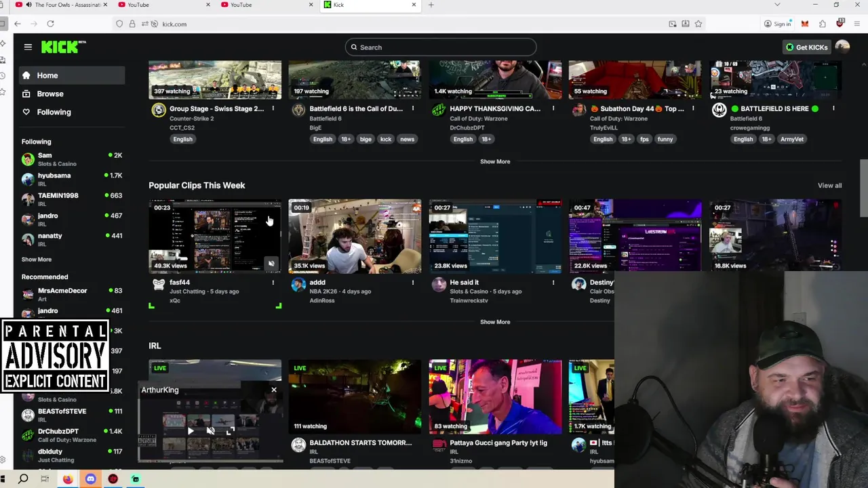Image resolution: width=868 pixels, height=488 pixels.
Task: Click DrChubzDPT channel avatar under stream
Action: 439,110
